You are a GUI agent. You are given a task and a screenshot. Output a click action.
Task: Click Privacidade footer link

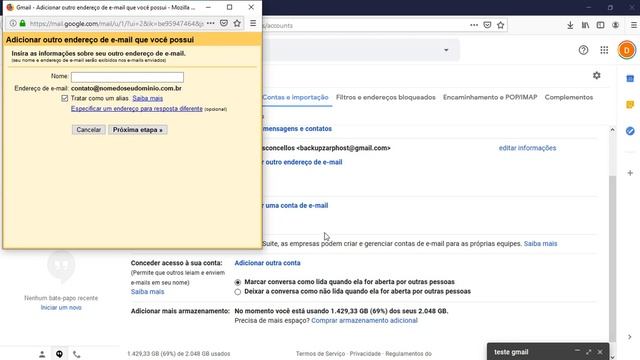coord(365,354)
